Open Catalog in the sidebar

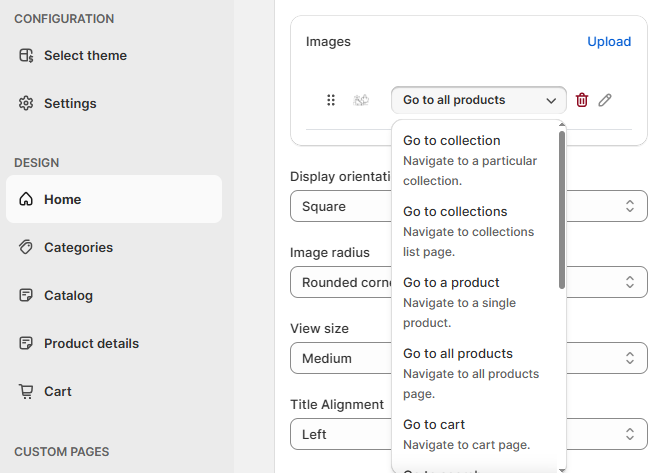coord(114,295)
